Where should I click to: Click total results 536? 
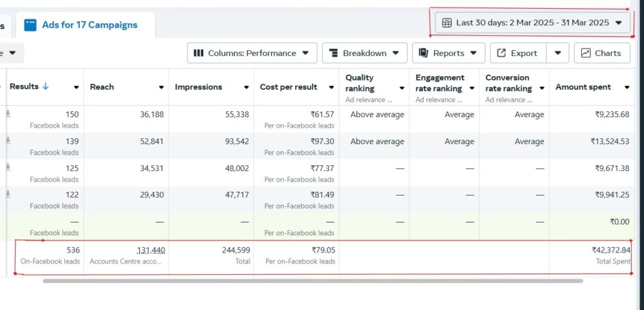[73, 250]
